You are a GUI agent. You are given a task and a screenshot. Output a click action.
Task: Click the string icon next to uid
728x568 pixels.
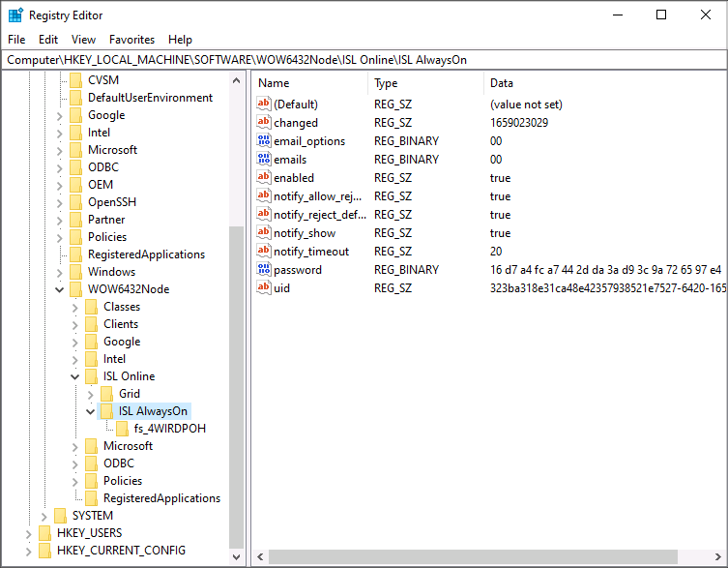pyautogui.click(x=263, y=287)
